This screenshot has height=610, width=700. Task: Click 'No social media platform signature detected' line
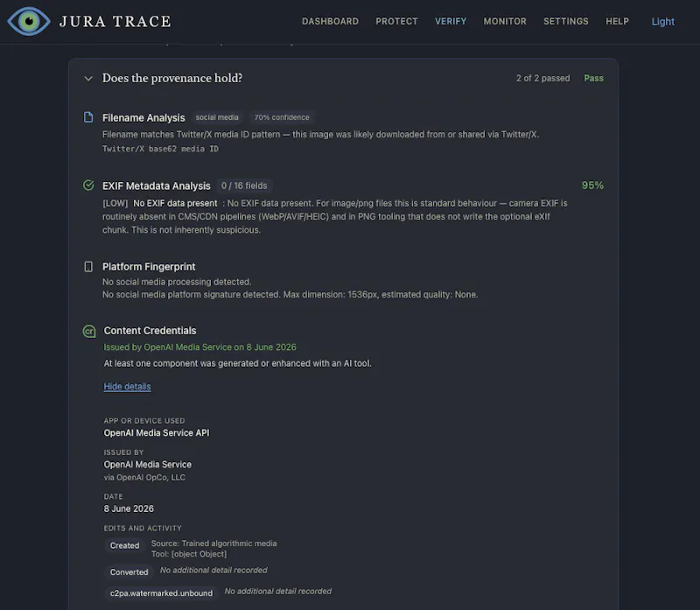click(290, 295)
